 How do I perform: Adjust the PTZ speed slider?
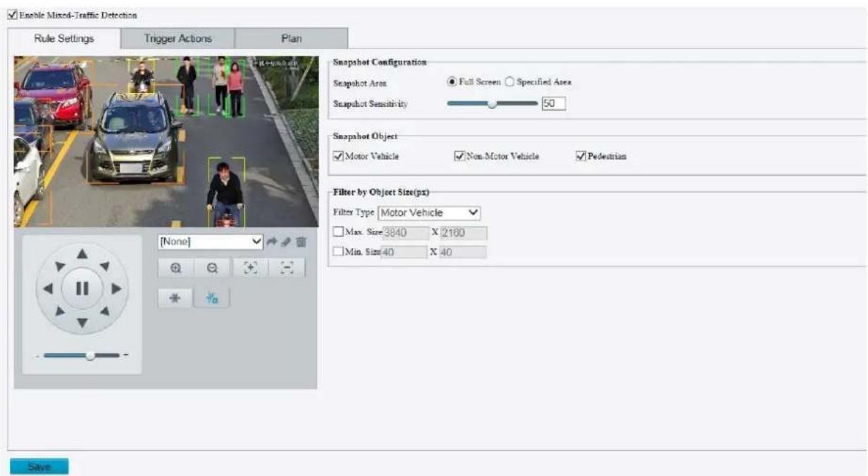pyautogui.click(x=82, y=356)
